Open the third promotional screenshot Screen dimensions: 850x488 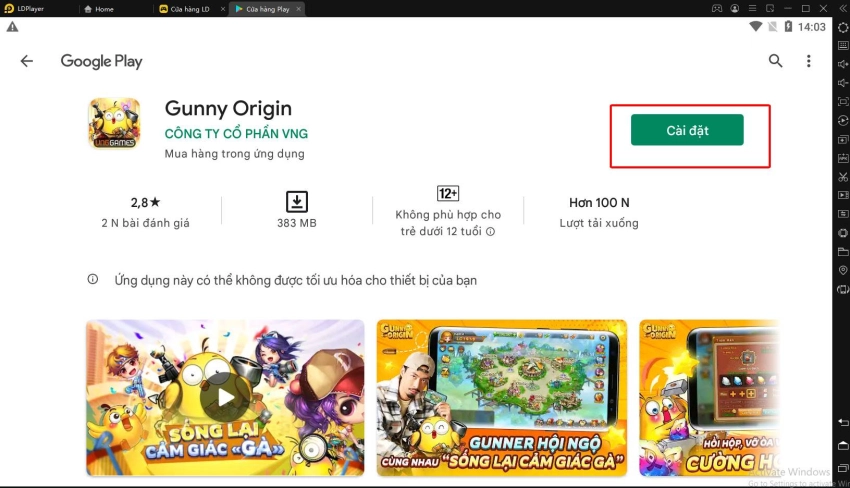pyautogui.click(x=709, y=397)
